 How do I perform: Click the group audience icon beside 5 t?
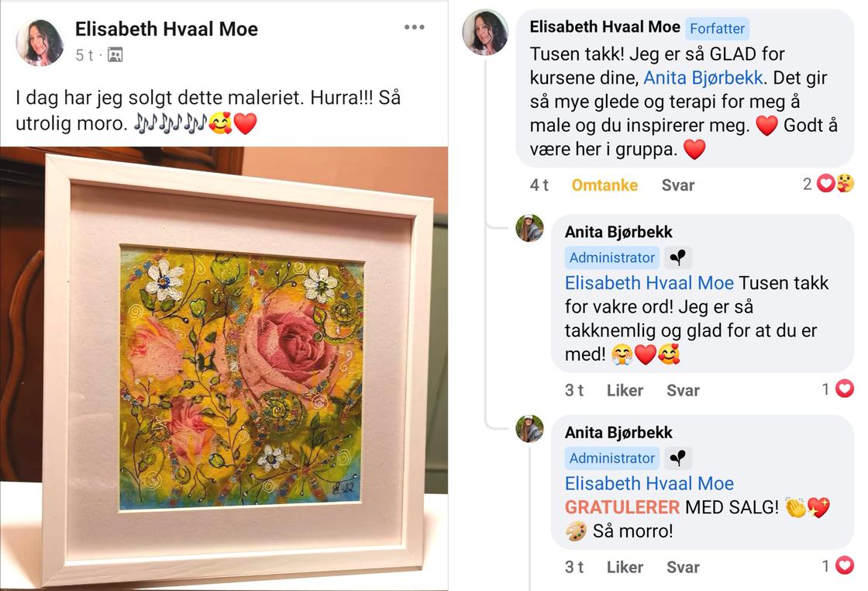point(115,55)
